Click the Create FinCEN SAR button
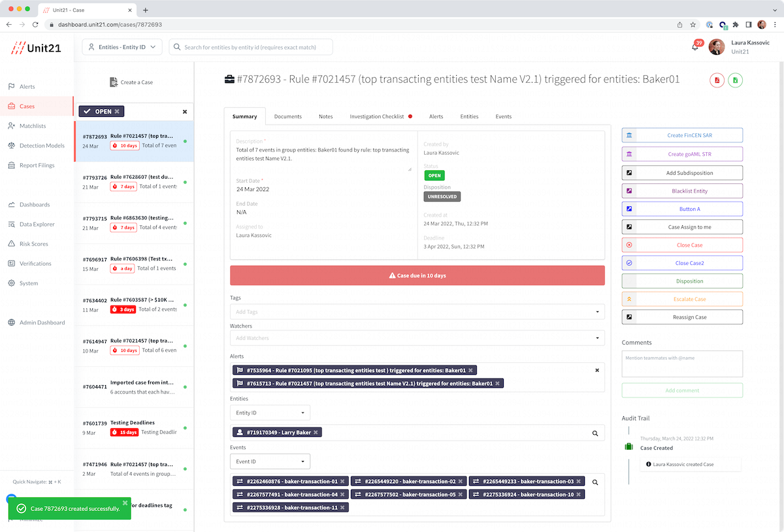 tap(682, 135)
